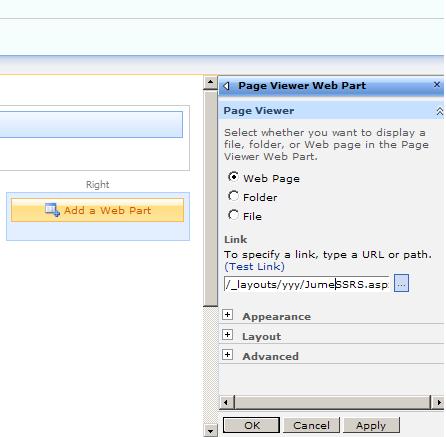Close the Page Viewer Web Part pane
Viewport: 446px width, 437px height.
pos(437,85)
